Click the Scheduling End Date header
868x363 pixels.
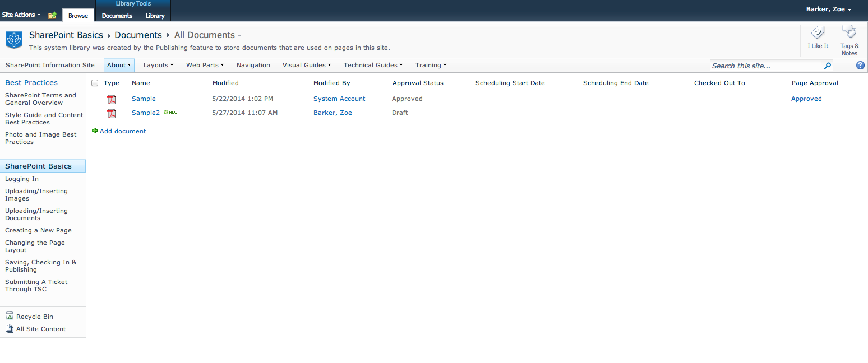(616, 83)
